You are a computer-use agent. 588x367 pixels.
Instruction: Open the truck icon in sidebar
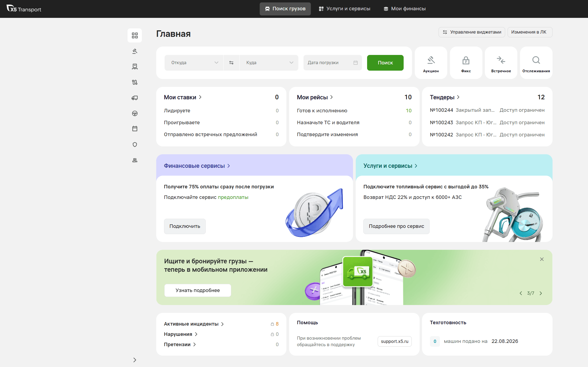(135, 98)
